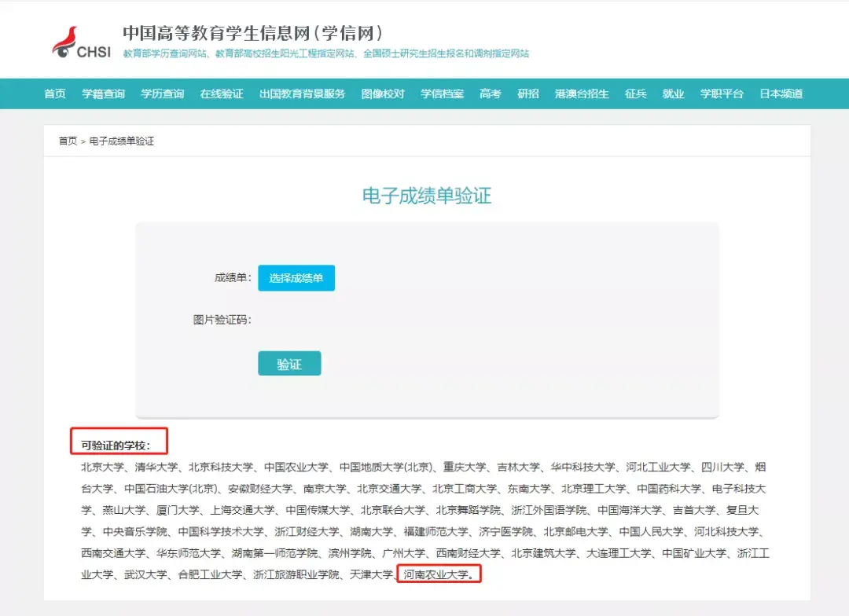Image resolution: width=849 pixels, height=616 pixels.
Task: Click 湖南大学 in the school list
Action: coord(371,532)
